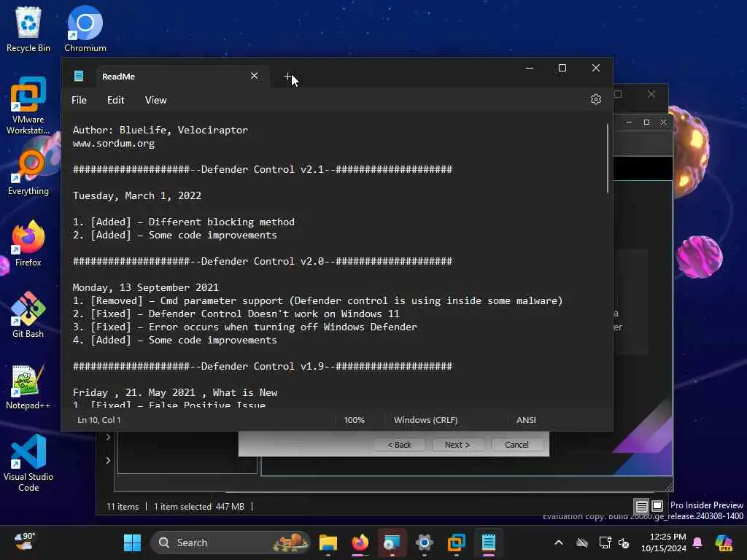Open the Edit menu in Notepad

[116, 100]
